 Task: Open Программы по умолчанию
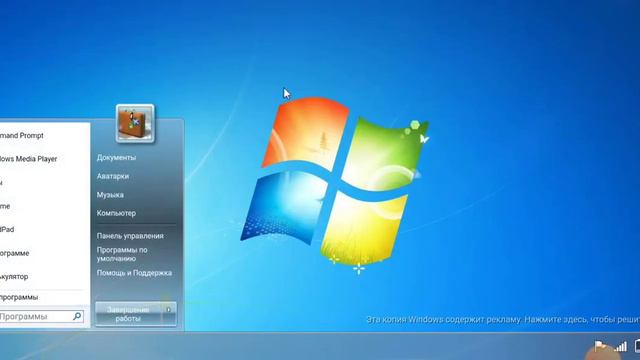tap(122, 254)
